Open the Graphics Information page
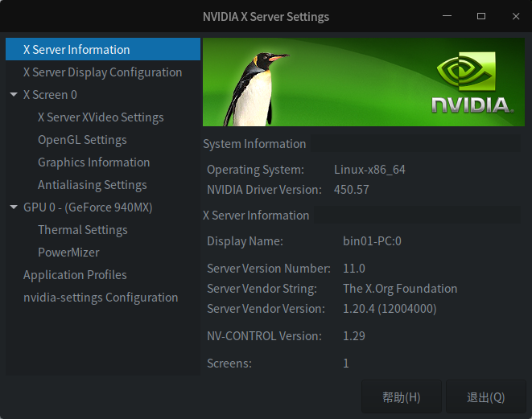532x419 pixels. tap(94, 162)
